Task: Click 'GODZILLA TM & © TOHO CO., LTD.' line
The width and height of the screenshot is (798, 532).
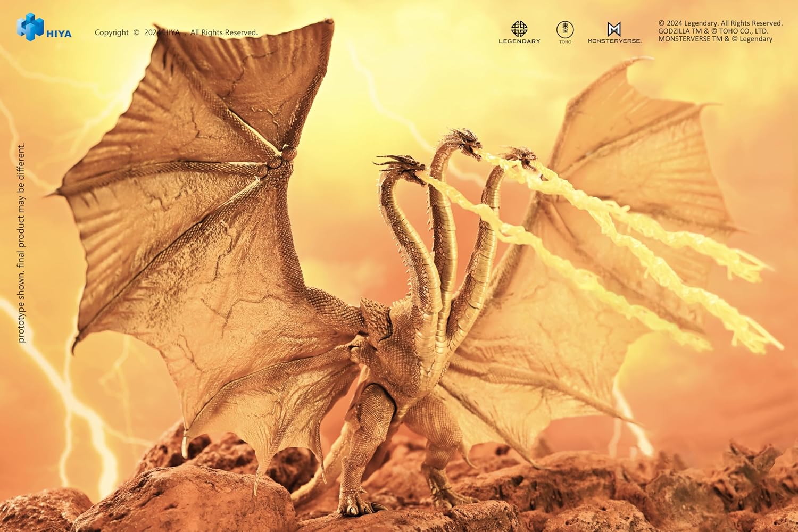Action: pyautogui.click(x=713, y=31)
